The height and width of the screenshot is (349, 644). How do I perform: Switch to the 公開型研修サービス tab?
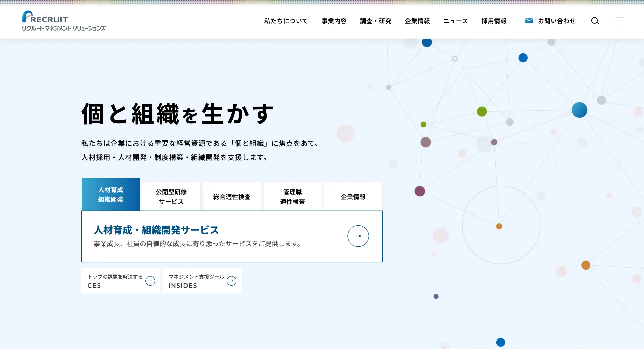click(x=171, y=197)
